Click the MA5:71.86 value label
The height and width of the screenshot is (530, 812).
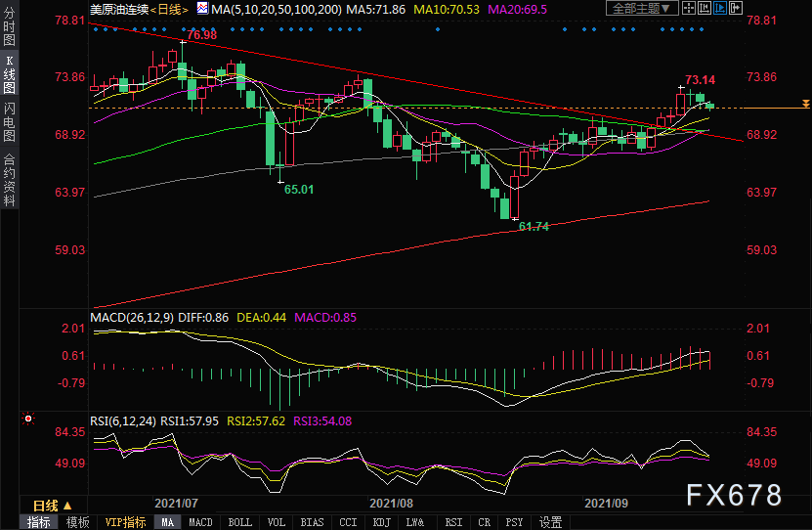(x=376, y=10)
